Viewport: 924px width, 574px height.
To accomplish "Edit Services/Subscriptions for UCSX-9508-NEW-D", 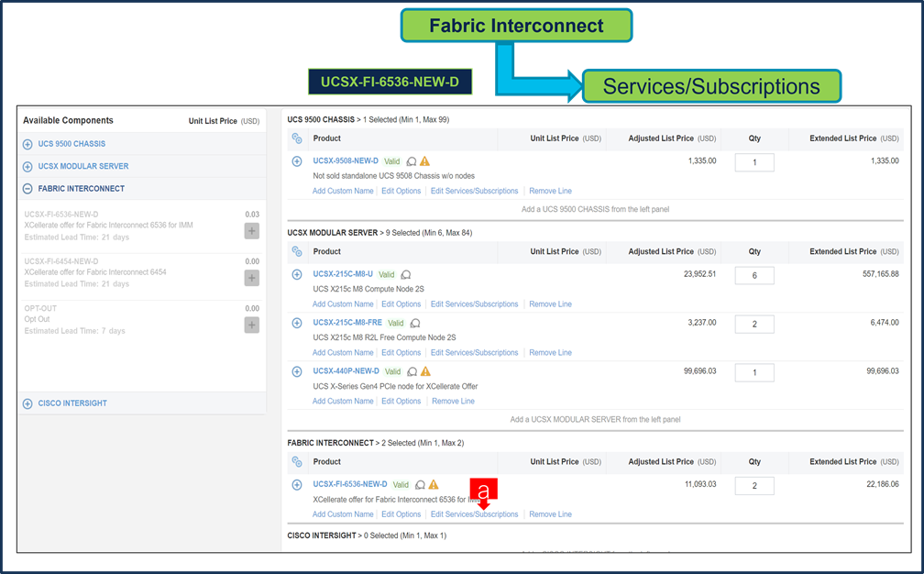I will point(475,191).
